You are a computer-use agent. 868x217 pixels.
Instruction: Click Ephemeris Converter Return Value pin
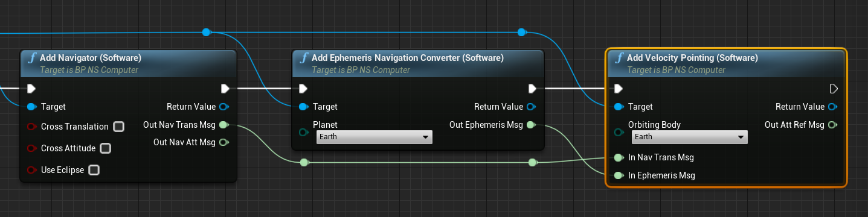pos(531,107)
